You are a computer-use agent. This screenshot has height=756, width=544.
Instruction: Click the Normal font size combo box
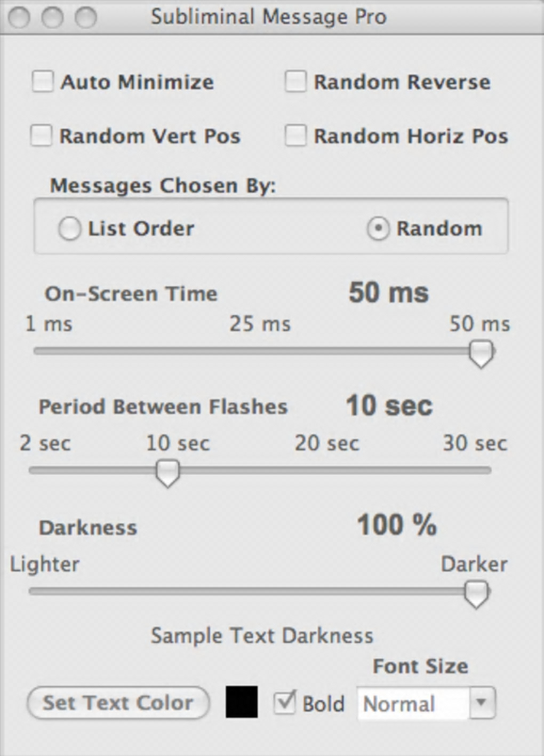click(413, 704)
